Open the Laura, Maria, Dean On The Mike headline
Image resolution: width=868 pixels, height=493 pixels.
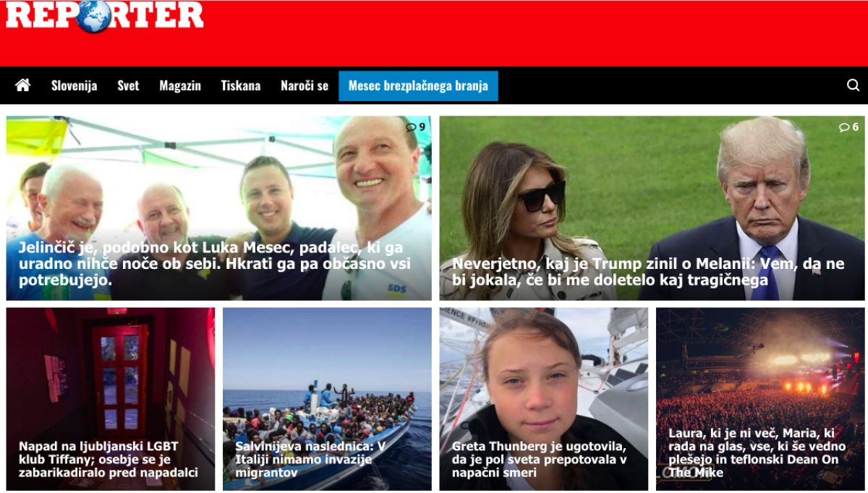pos(757,453)
